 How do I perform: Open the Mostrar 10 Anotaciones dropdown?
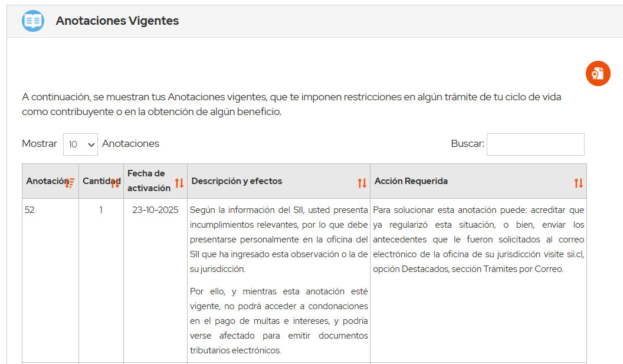coord(80,144)
